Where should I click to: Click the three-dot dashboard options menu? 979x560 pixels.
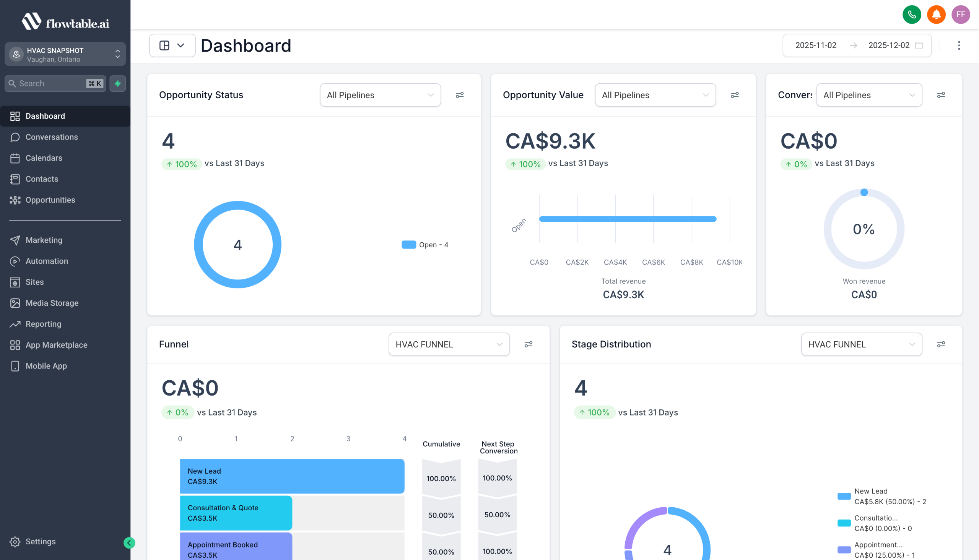(x=959, y=45)
